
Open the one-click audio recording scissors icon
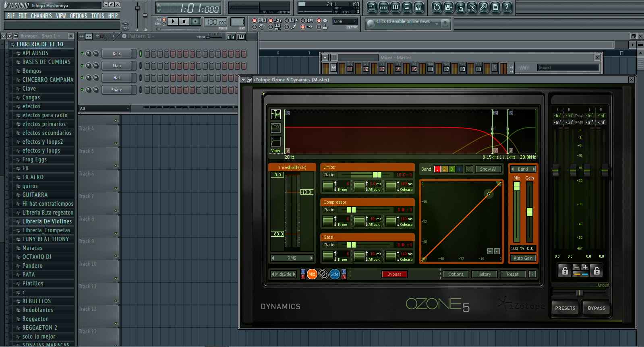click(472, 7)
